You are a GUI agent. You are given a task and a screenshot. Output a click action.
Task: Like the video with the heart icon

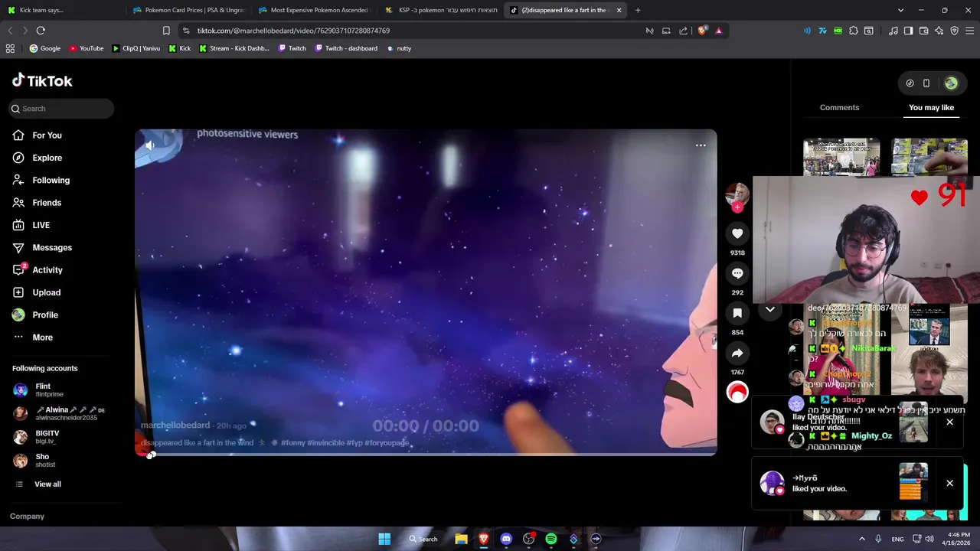pos(737,233)
